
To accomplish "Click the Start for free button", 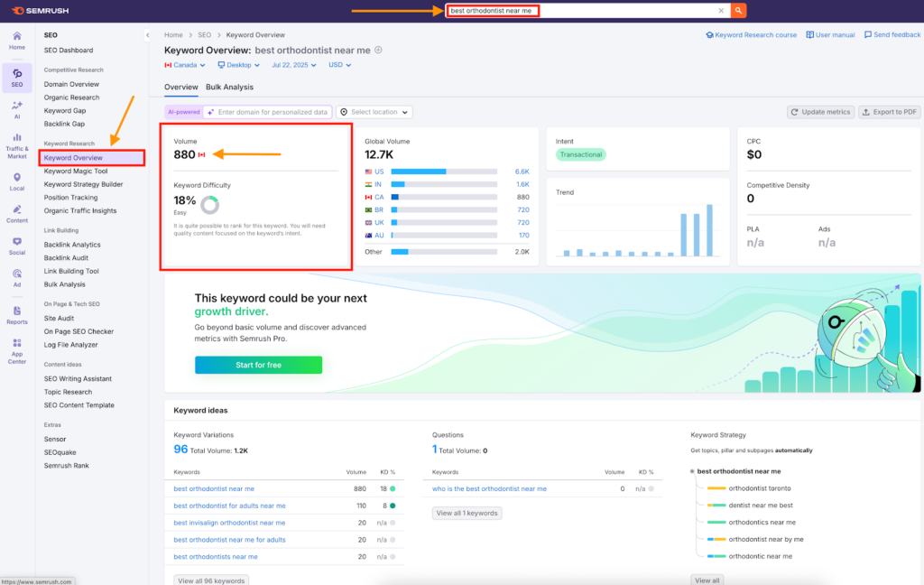I will (x=258, y=365).
